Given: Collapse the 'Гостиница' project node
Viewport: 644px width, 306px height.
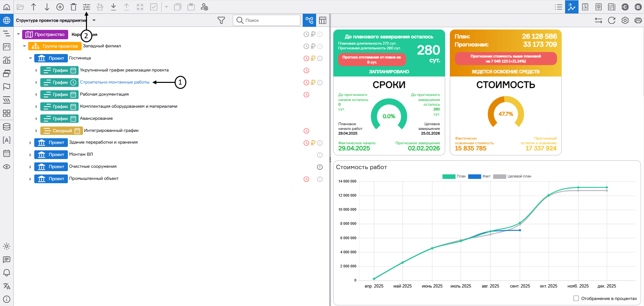Looking at the screenshot, I should (31, 58).
